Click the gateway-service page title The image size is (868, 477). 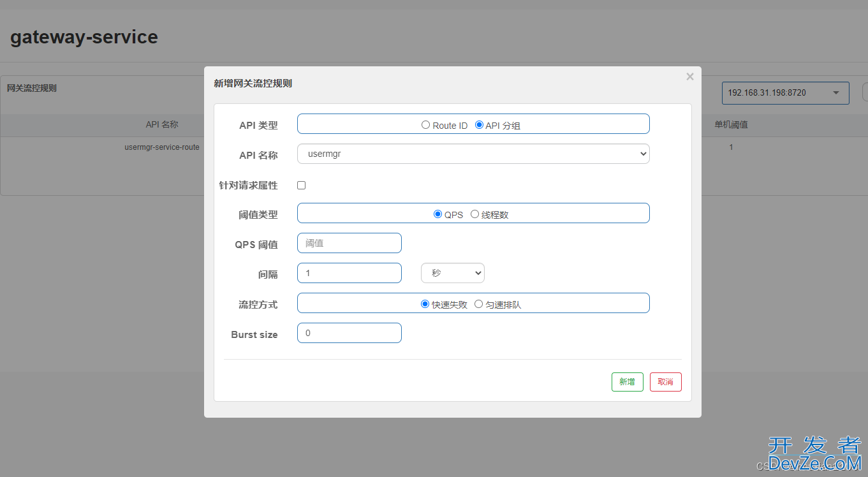(84, 37)
